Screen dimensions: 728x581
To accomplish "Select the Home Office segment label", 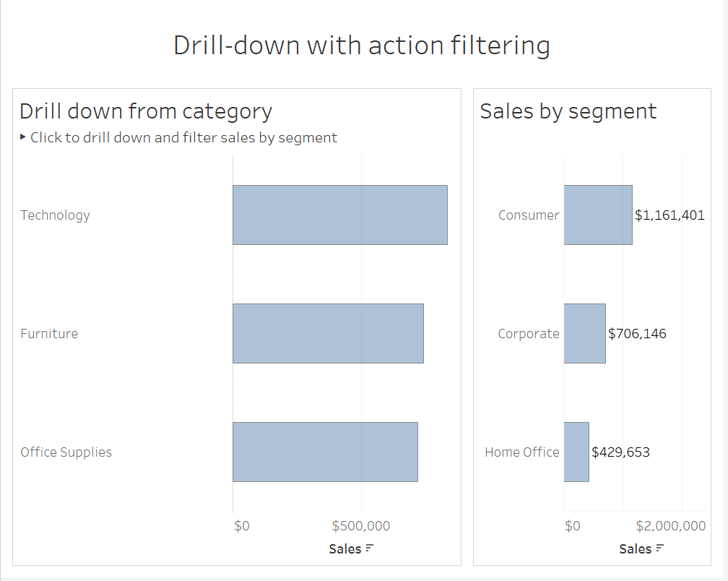I will [x=521, y=452].
